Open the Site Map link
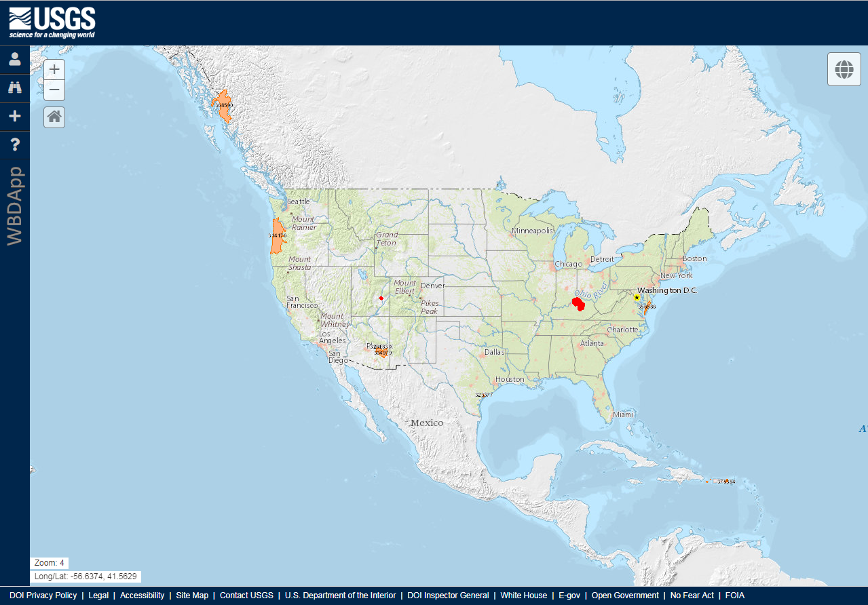This screenshot has height=605, width=868. 192,595
